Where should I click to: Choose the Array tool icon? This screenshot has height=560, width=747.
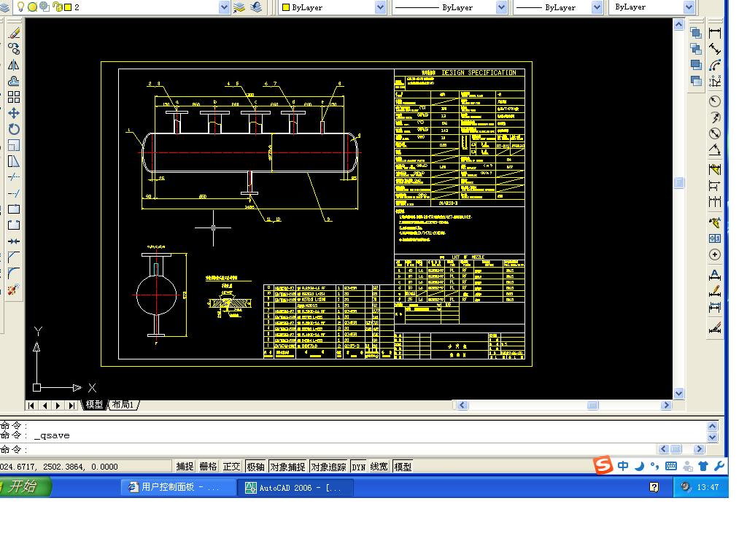pyautogui.click(x=13, y=97)
